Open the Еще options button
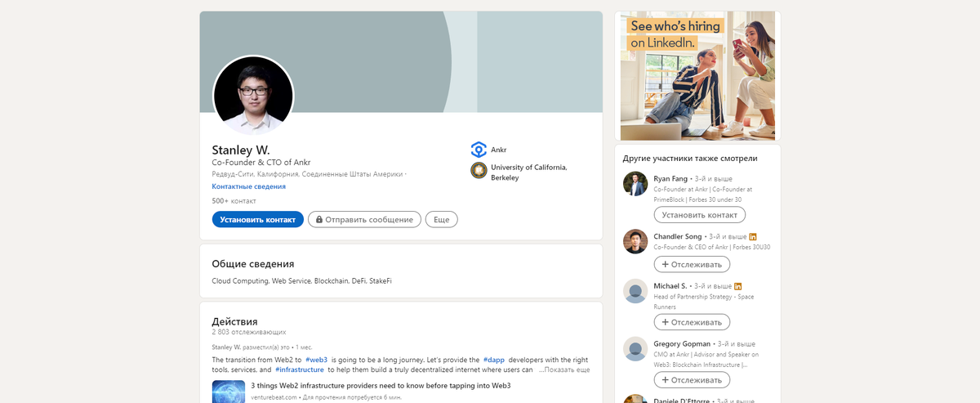Image resolution: width=980 pixels, height=403 pixels. (x=442, y=219)
